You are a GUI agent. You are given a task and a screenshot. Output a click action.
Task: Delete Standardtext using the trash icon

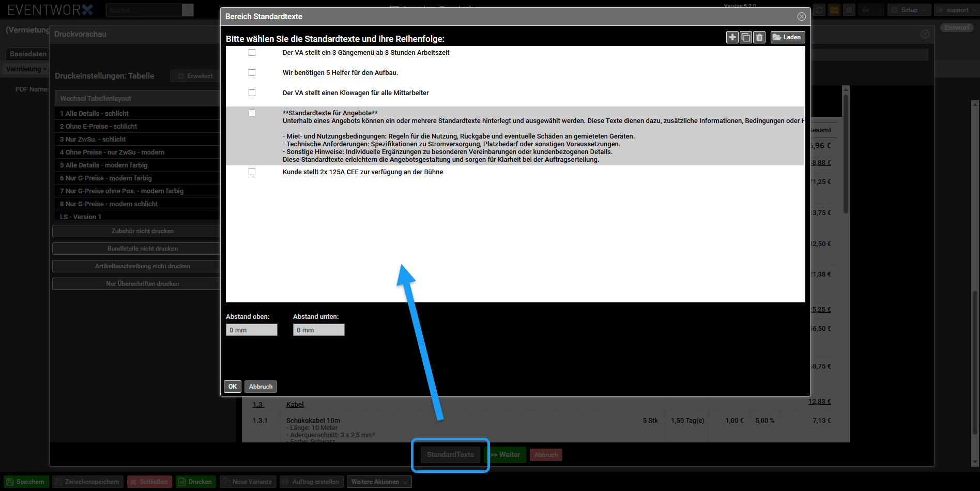[x=759, y=37]
